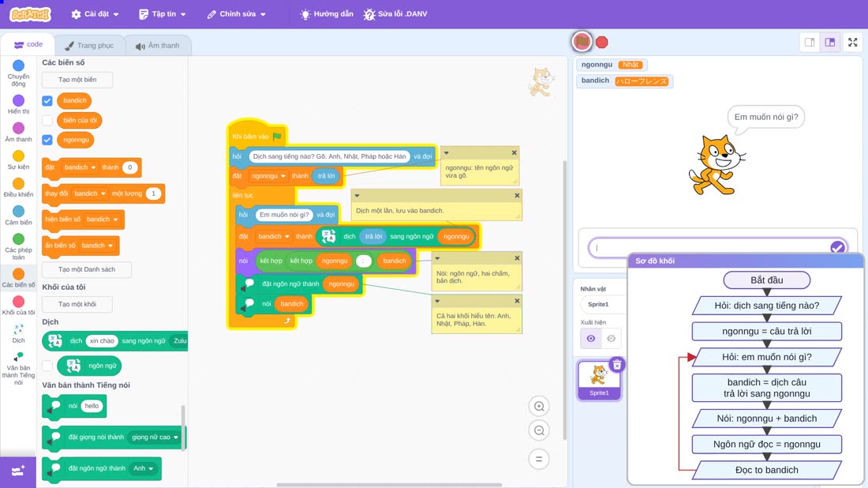The width and height of the screenshot is (868, 488).
Task: Collapse the ngonngu comment note
Action: coord(446,153)
